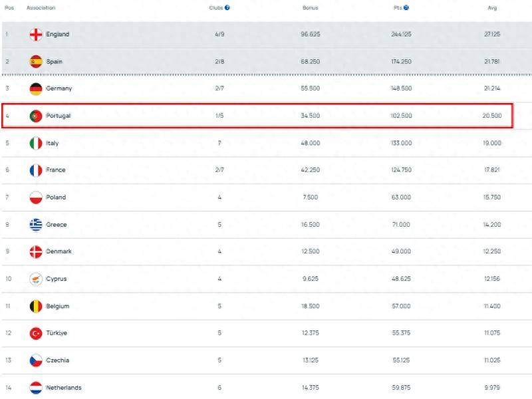Image resolution: width=532 pixels, height=399 pixels.
Task: Click the Association column header
Action: coord(41,7)
